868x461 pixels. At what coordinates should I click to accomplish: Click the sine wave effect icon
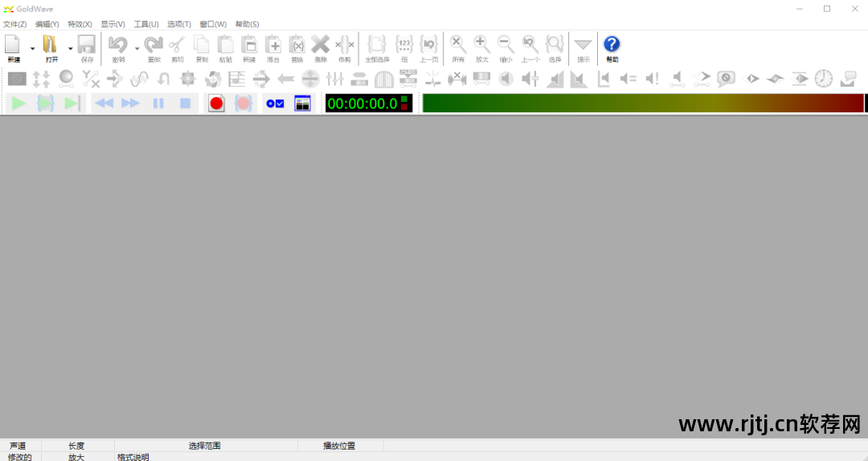(140, 79)
